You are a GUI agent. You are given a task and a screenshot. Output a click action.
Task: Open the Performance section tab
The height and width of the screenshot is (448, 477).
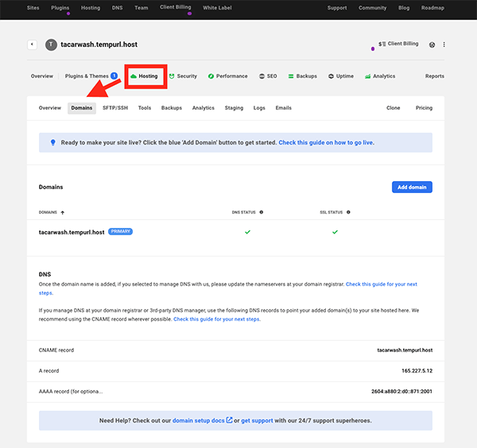point(228,76)
